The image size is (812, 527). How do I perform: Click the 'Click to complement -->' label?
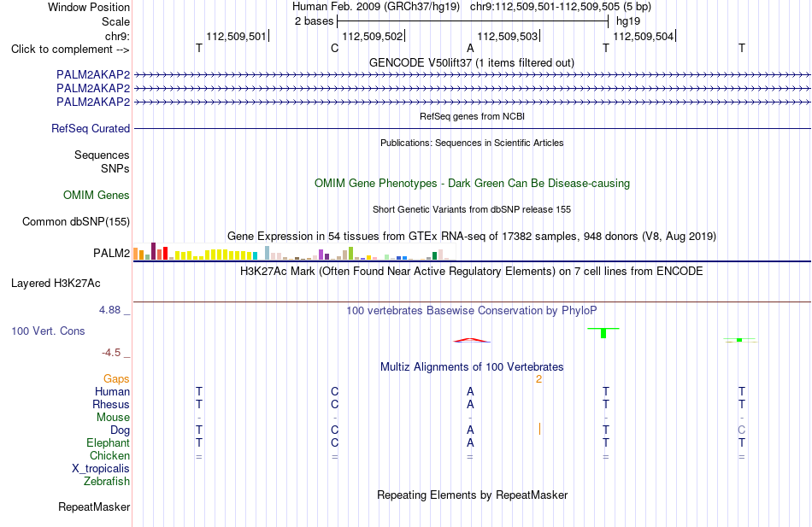[x=70, y=50]
